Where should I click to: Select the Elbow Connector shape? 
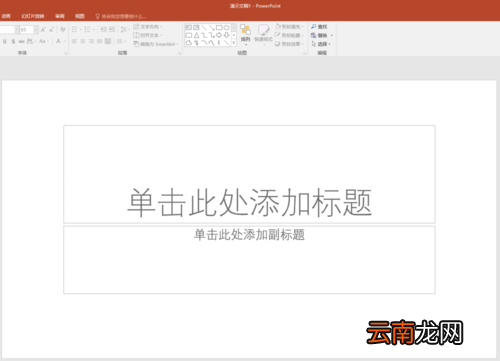click(204, 35)
